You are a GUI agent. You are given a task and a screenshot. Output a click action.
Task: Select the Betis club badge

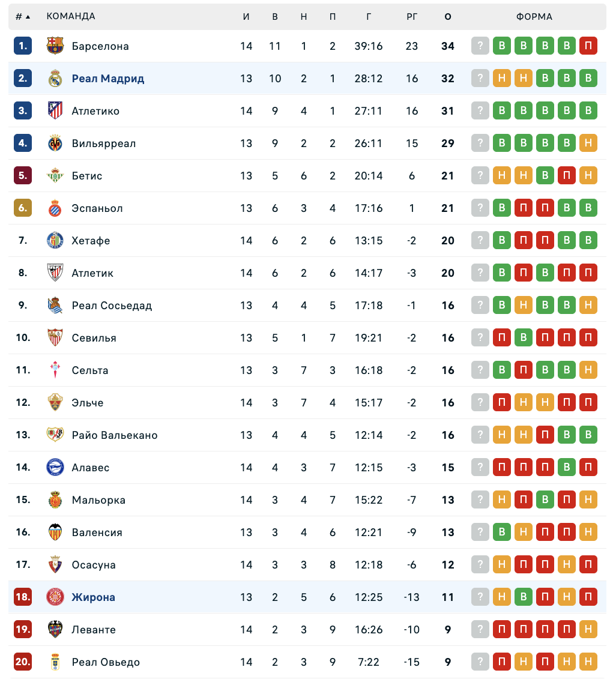(55, 176)
